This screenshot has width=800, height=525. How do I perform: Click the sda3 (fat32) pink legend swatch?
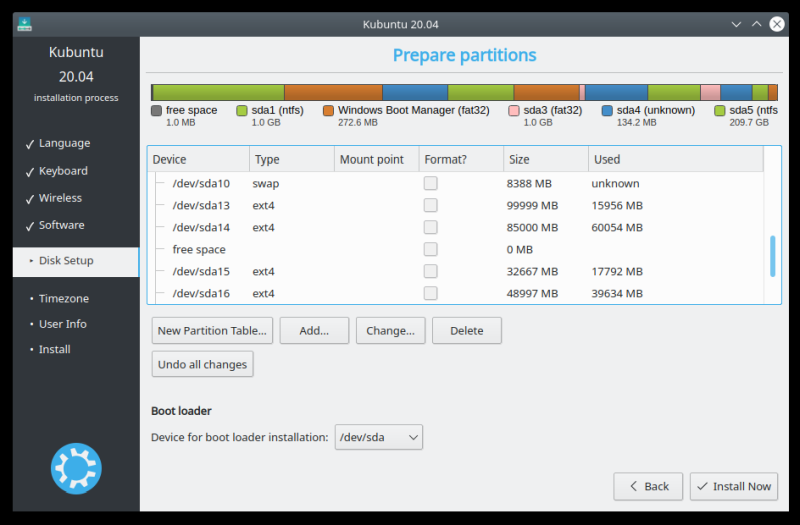(514, 110)
